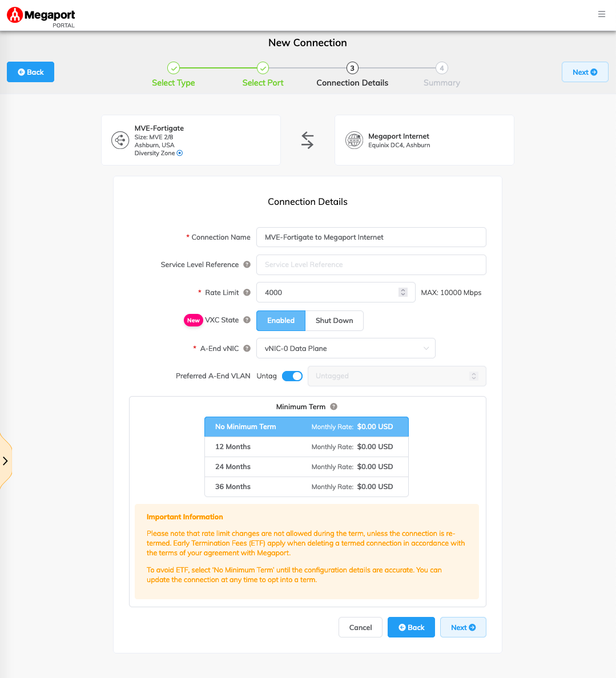Expand the left side panel arrow
Image resolution: width=616 pixels, height=678 pixels.
[5, 461]
